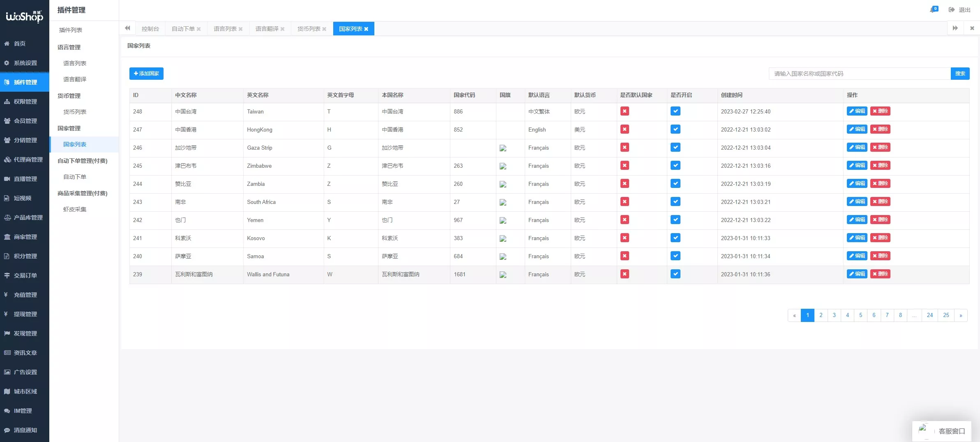Switch to the 货币列表 tab
The height and width of the screenshot is (442, 980).
pos(309,29)
